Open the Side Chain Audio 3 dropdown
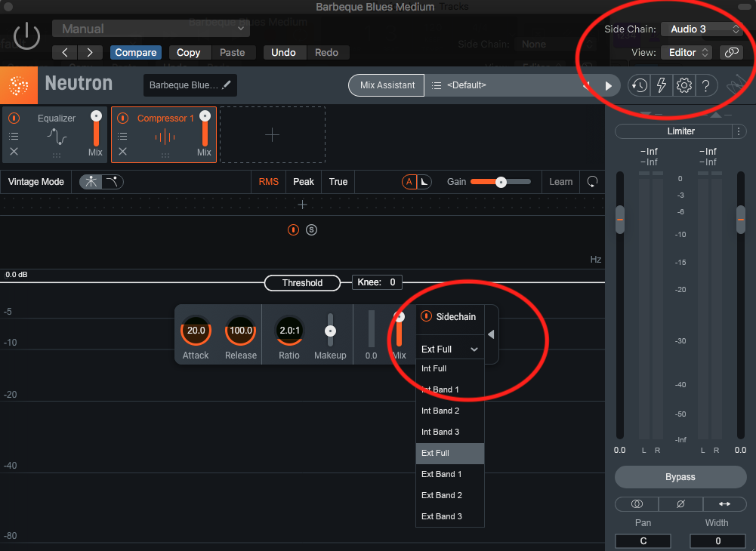The height and width of the screenshot is (551, 756). click(702, 29)
